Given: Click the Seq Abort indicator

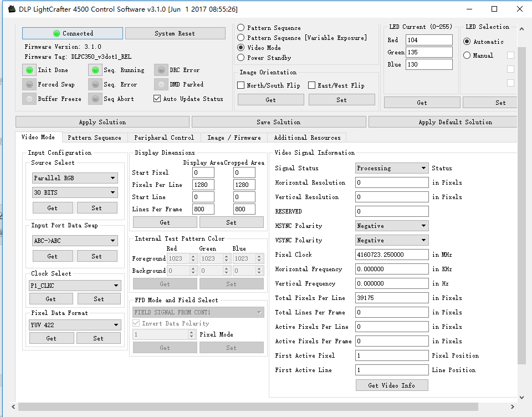Looking at the screenshot, I should [95, 99].
